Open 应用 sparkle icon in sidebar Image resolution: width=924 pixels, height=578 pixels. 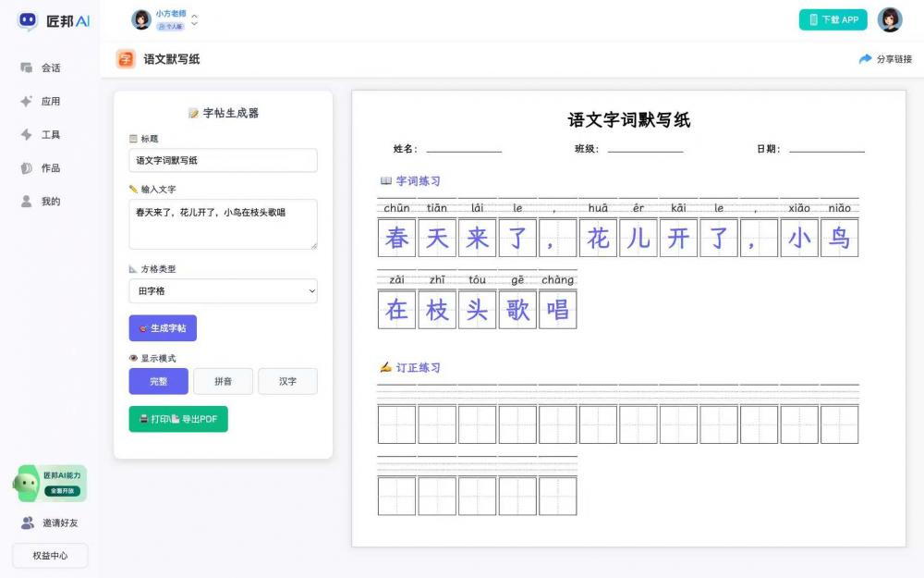27,101
